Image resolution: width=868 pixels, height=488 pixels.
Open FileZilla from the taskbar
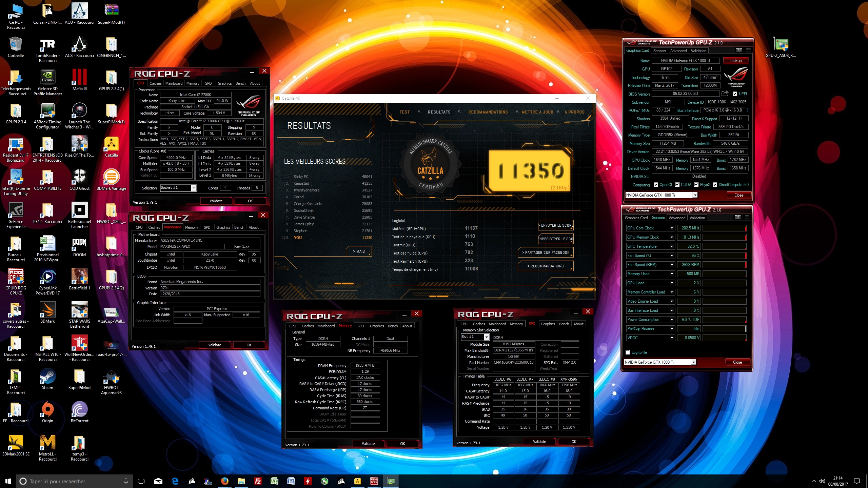click(258, 481)
